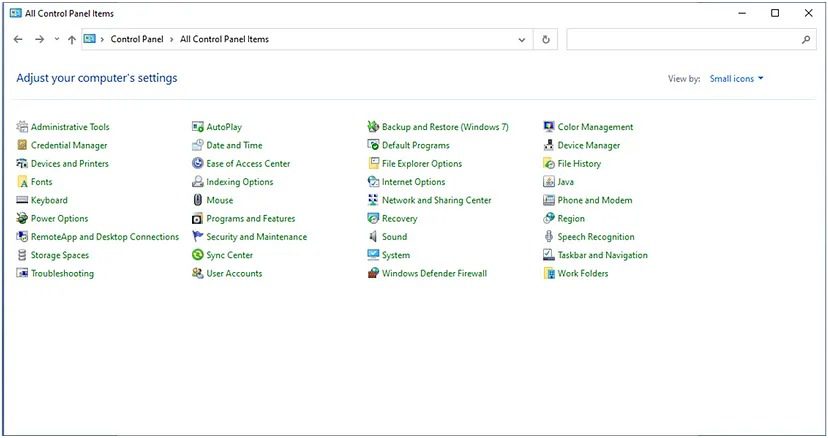Click the Windows Defender Firewall icon
The height and width of the screenshot is (438, 828).
point(373,274)
